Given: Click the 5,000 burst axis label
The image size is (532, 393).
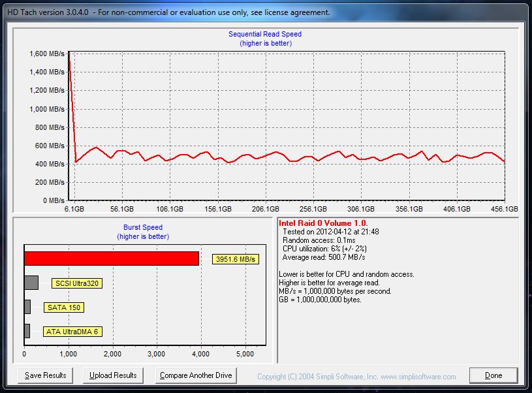Looking at the screenshot, I should 245,354.
